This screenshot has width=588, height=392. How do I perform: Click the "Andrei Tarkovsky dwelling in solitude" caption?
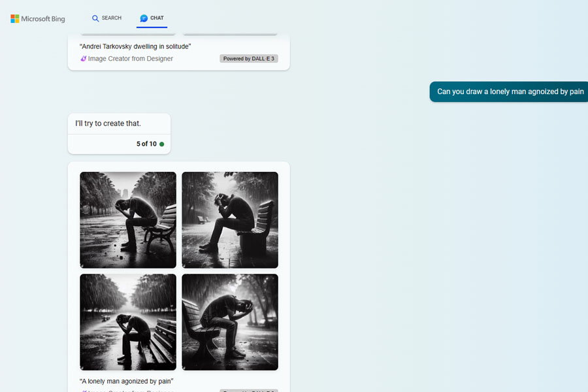coord(135,46)
